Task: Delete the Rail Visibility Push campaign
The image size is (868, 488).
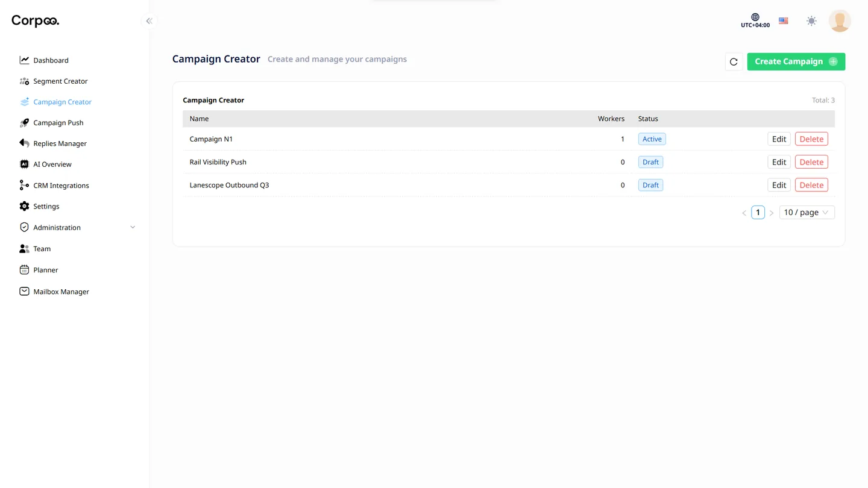Action: 811,162
